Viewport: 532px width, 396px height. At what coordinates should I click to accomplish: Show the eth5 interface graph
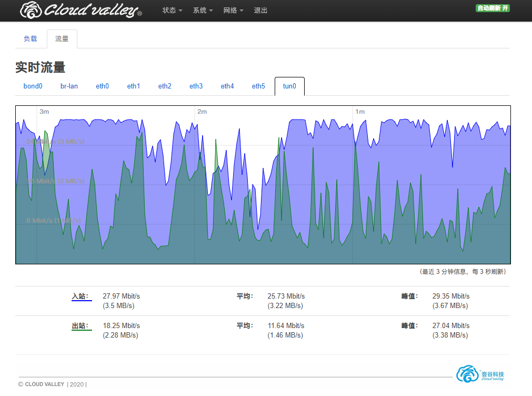(x=258, y=86)
